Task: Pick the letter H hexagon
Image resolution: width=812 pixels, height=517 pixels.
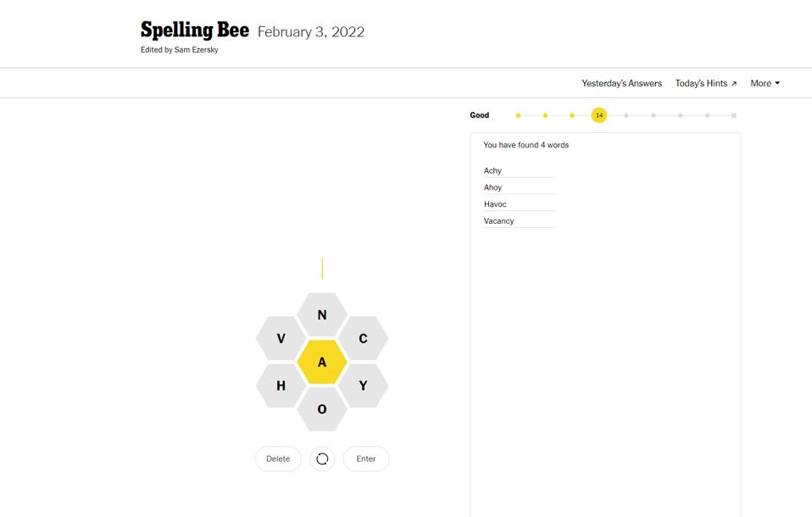Action: (x=281, y=386)
